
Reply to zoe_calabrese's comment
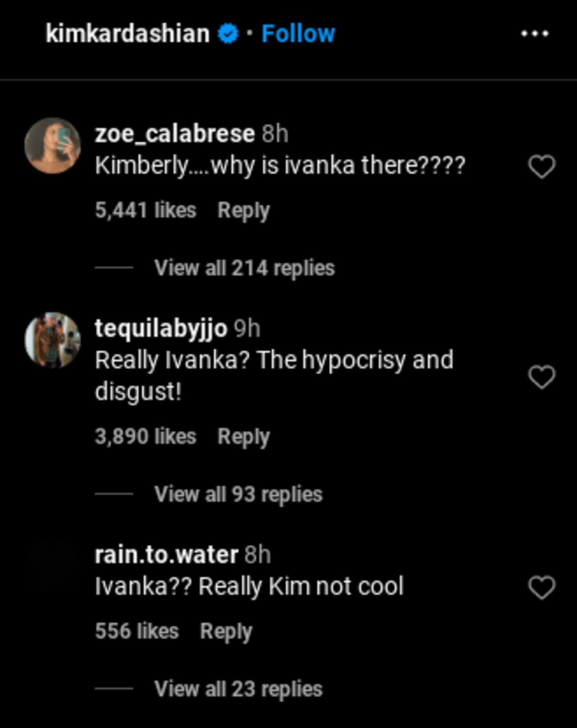coord(243,210)
